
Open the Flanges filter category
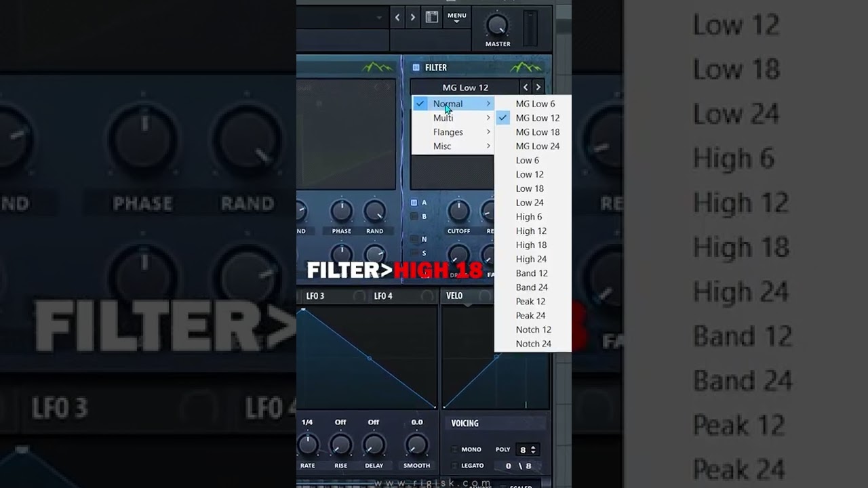453,132
